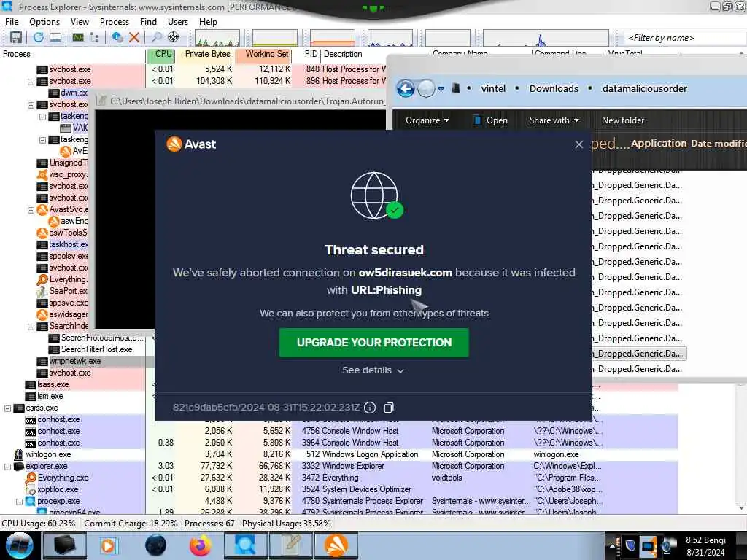This screenshot has height=560, width=747.
Task: Sort by the Working Set column header
Action: coord(263,54)
